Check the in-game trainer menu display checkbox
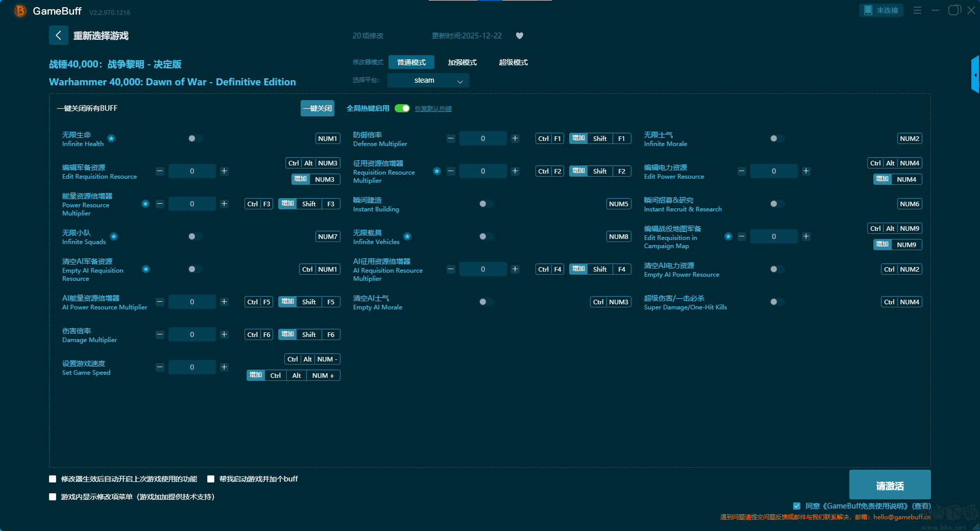The image size is (980, 531). tap(53, 497)
